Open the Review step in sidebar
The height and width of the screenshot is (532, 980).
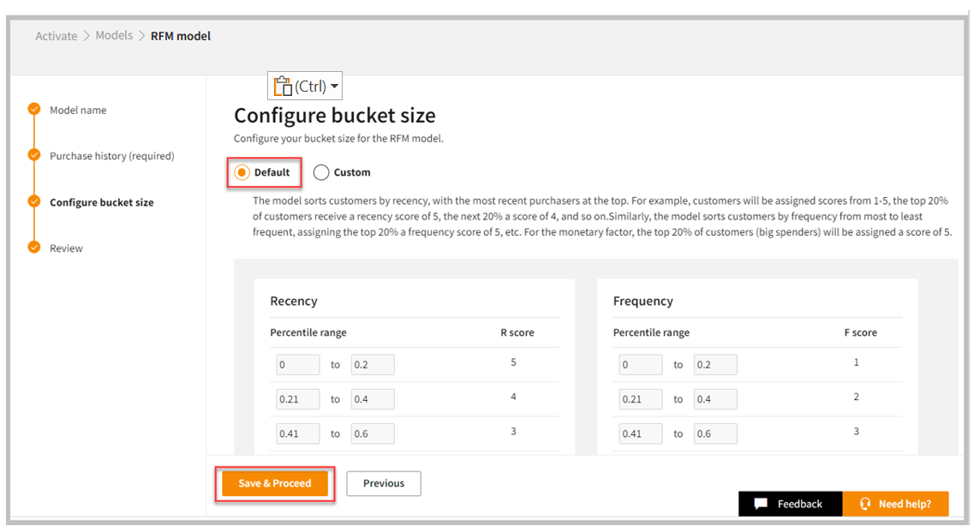(66, 248)
